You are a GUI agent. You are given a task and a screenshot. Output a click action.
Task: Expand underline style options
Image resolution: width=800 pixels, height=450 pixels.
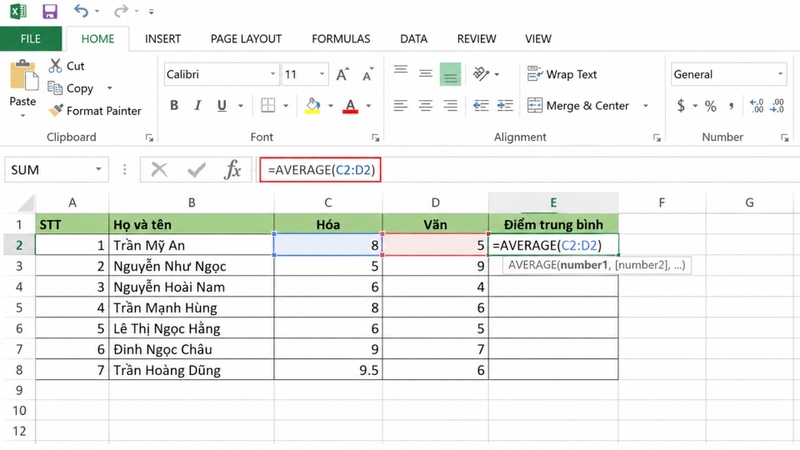[x=241, y=106]
